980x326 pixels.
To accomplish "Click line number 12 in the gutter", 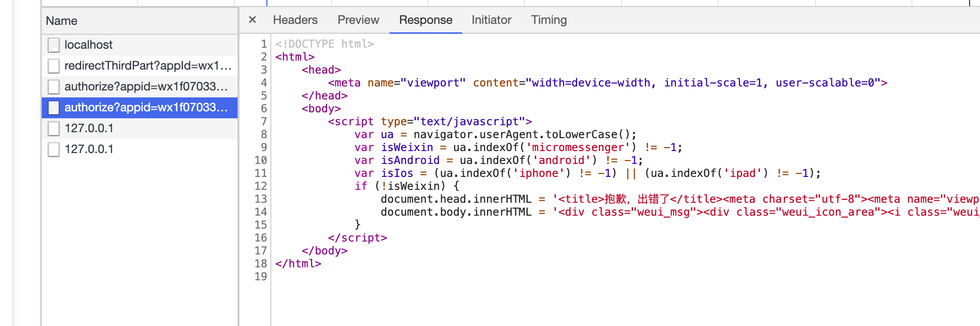I will [261, 186].
